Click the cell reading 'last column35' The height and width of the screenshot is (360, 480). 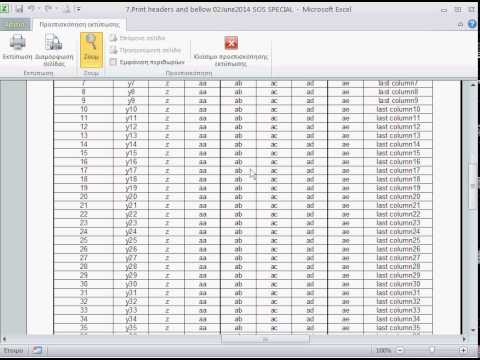coord(398,328)
